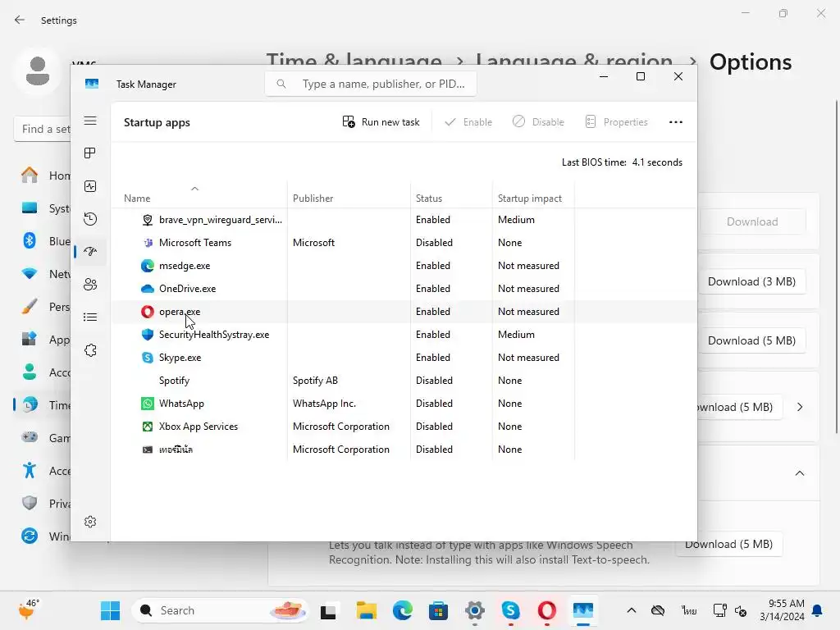Sort by Publisher column header
840x630 pixels.
click(349, 198)
